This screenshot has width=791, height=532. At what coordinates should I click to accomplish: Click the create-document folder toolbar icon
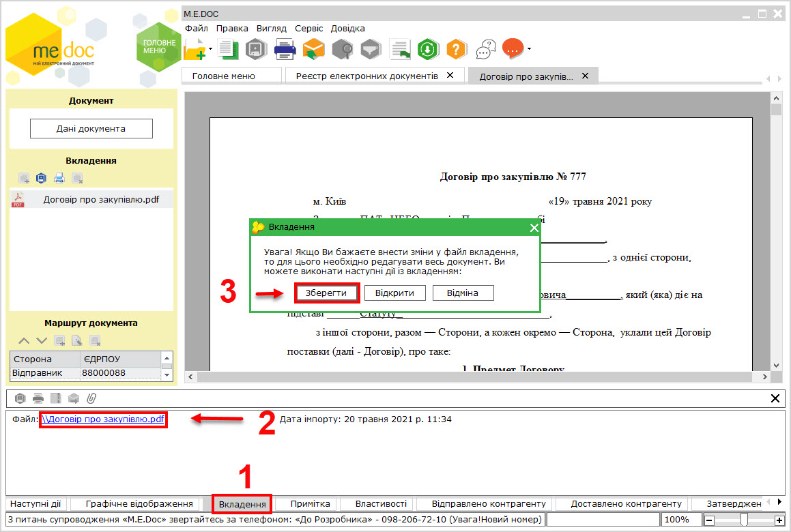tap(195, 49)
